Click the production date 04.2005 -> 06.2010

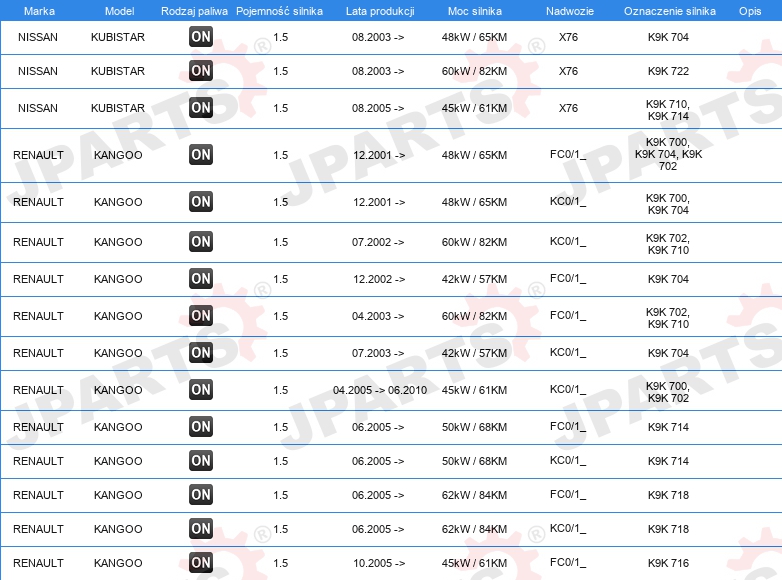(x=380, y=390)
